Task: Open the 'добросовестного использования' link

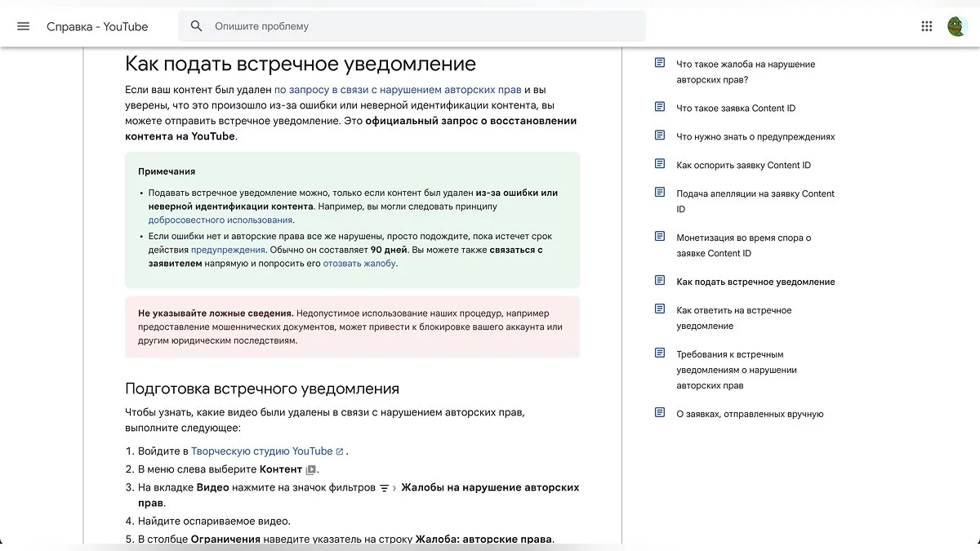Action: tap(220, 220)
